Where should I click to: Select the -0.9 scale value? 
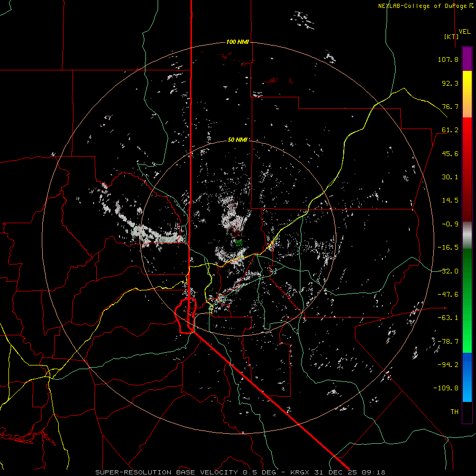(x=450, y=224)
